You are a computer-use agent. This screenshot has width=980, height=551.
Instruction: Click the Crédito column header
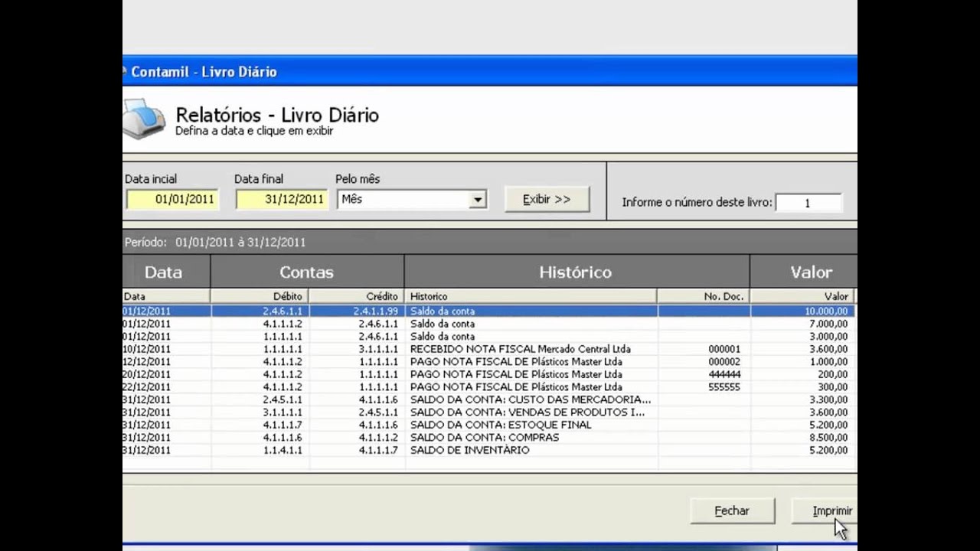(356, 296)
